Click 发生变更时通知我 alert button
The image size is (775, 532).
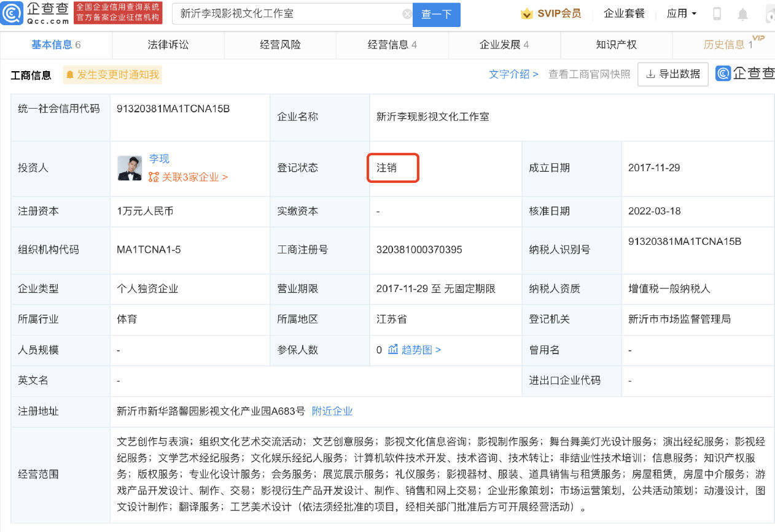click(x=112, y=75)
